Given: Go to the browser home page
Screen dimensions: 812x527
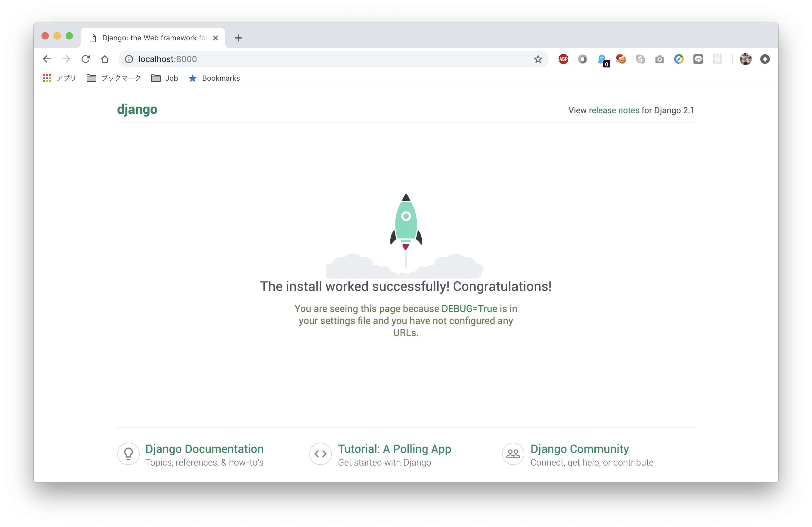Looking at the screenshot, I should pyautogui.click(x=104, y=59).
